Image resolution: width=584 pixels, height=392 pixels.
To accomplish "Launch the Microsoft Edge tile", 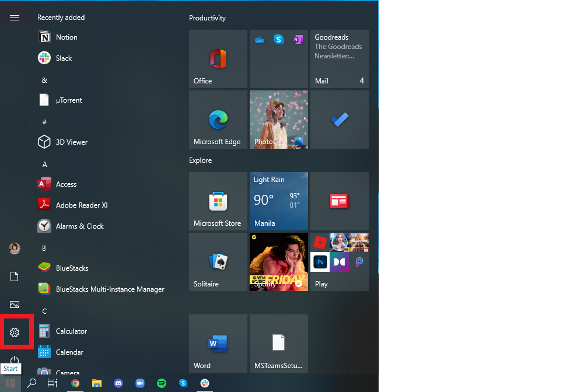I will pyautogui.click(x=218, y=120).
